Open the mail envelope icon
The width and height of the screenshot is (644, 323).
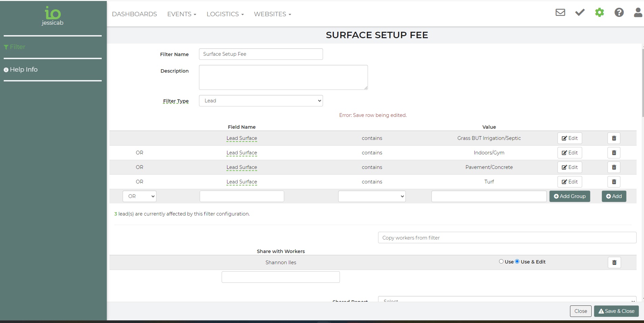point(560,13)
